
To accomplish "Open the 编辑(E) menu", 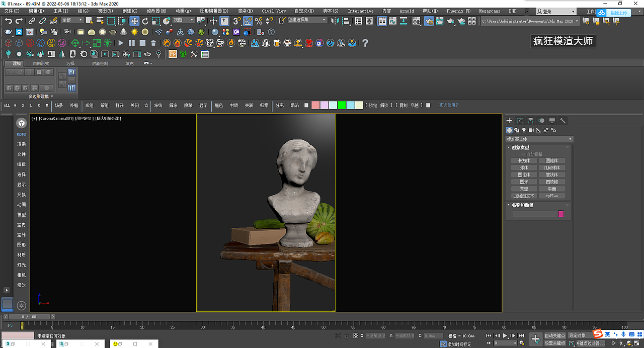I will tap(37, 11).
